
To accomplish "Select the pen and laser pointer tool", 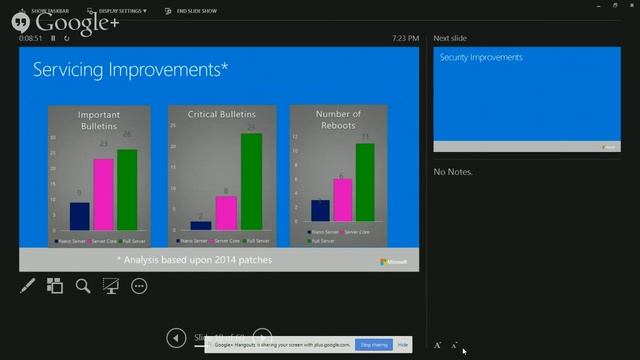I will point(27,286).
